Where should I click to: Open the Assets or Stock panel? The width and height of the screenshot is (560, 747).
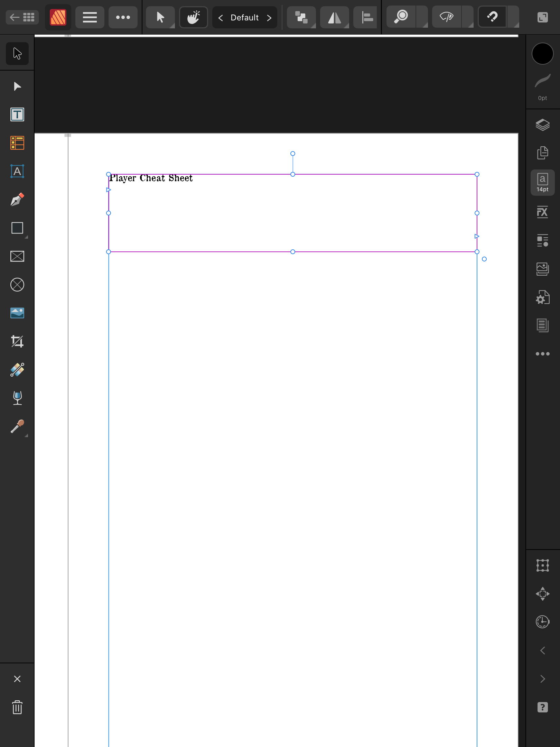click(543, 269)
